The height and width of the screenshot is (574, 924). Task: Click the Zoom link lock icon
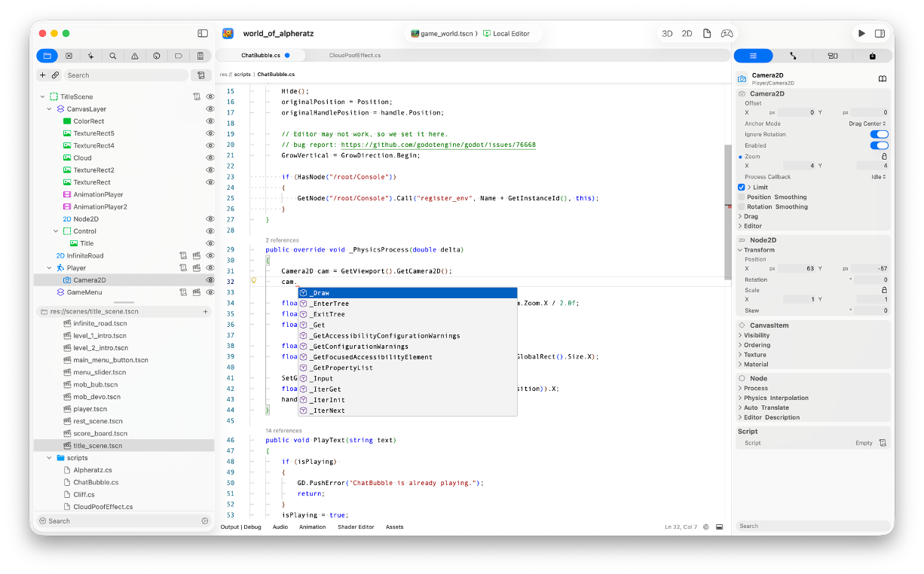click(884, 157)
